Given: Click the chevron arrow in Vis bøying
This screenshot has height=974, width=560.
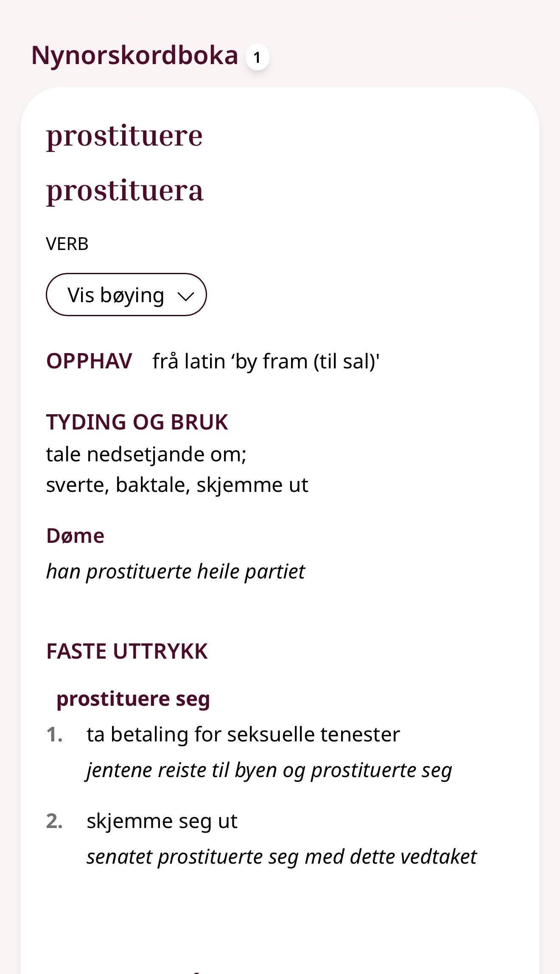Looking at the screenshot, I should coord(185,296).
